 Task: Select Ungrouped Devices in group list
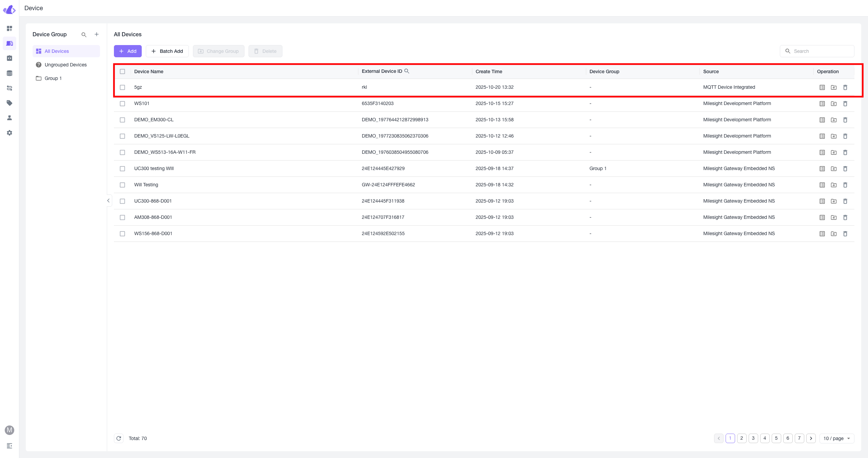click(x=65, y=65)
